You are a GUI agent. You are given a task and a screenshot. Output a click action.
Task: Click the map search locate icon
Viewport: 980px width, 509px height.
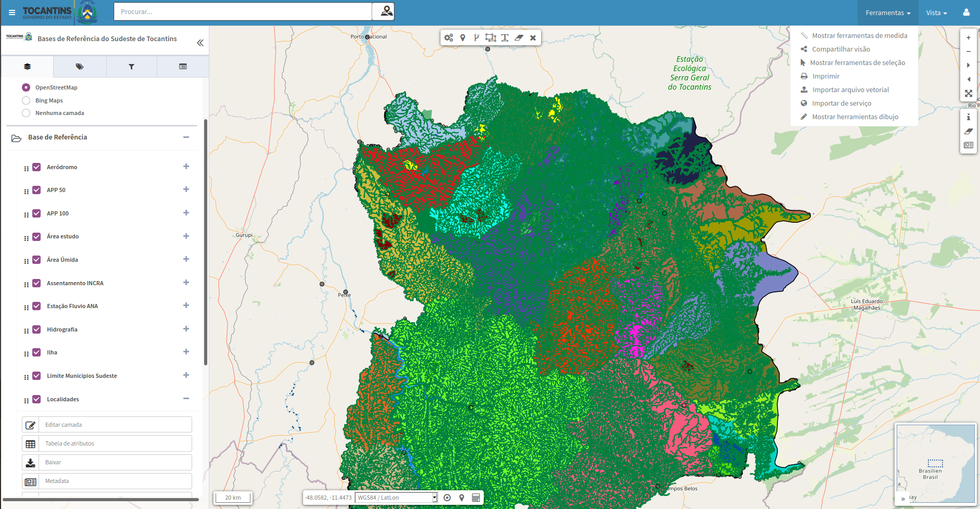coord(386,11)
